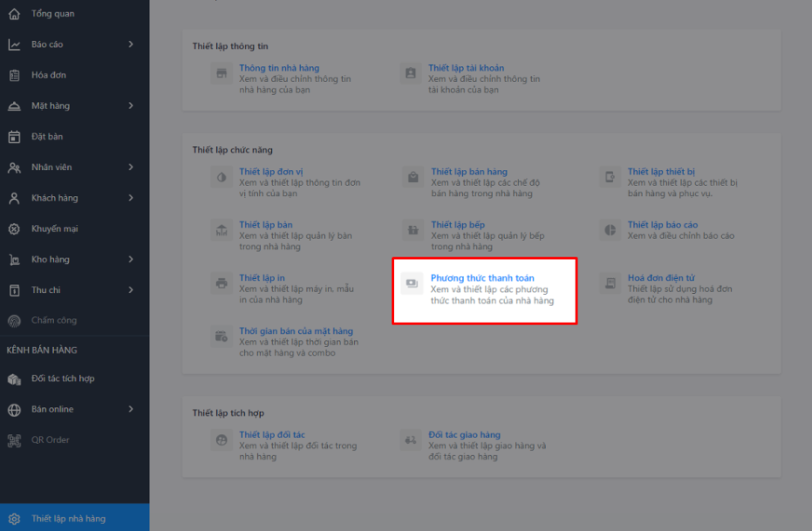Click the Hóa đơn receipt icon

point(14,75)
